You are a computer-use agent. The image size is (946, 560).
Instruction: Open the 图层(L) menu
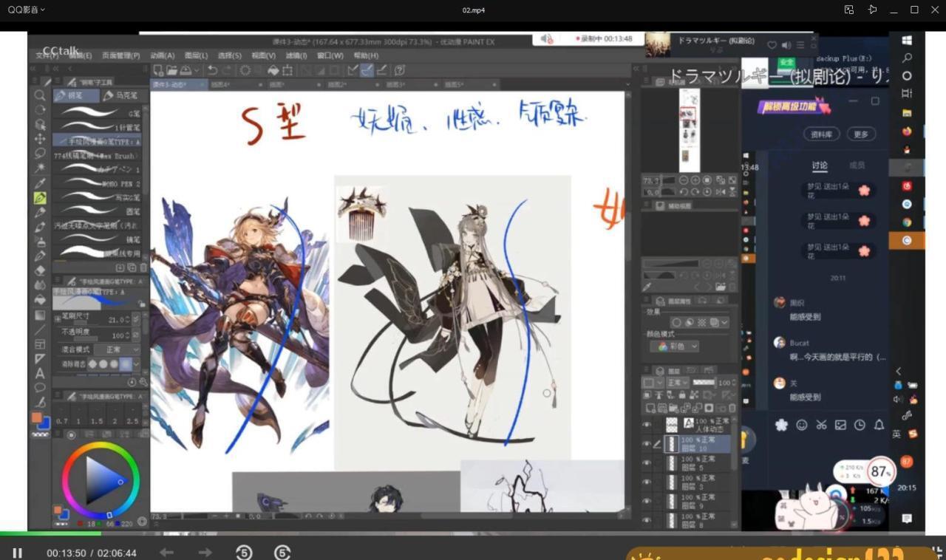[x=196, y=55]
